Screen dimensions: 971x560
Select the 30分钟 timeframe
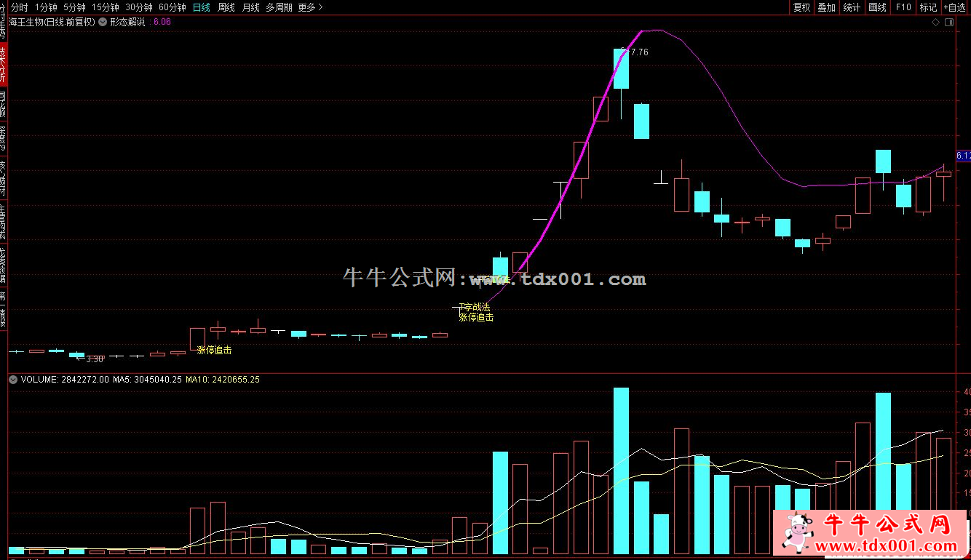(x=139, y=7)
